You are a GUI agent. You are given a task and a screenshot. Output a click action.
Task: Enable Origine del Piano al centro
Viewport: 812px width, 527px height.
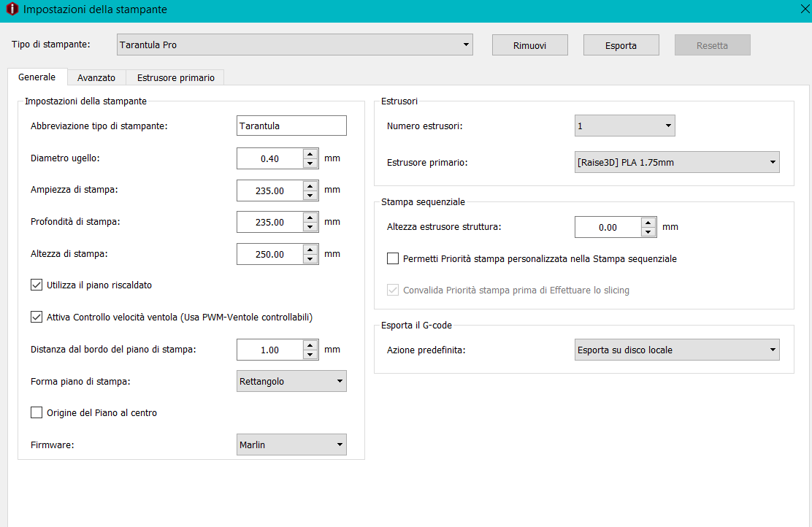pos(37,413)
